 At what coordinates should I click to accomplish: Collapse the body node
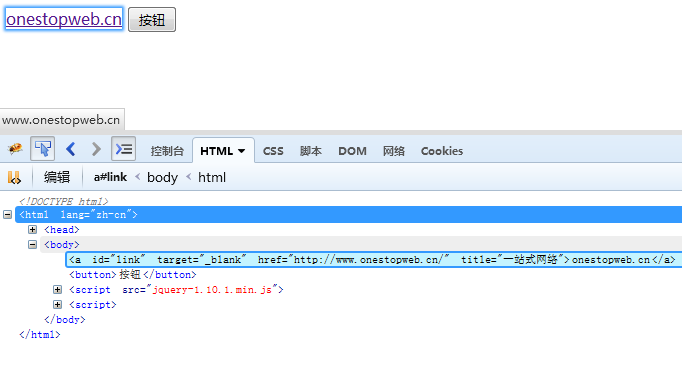point(32,244)
